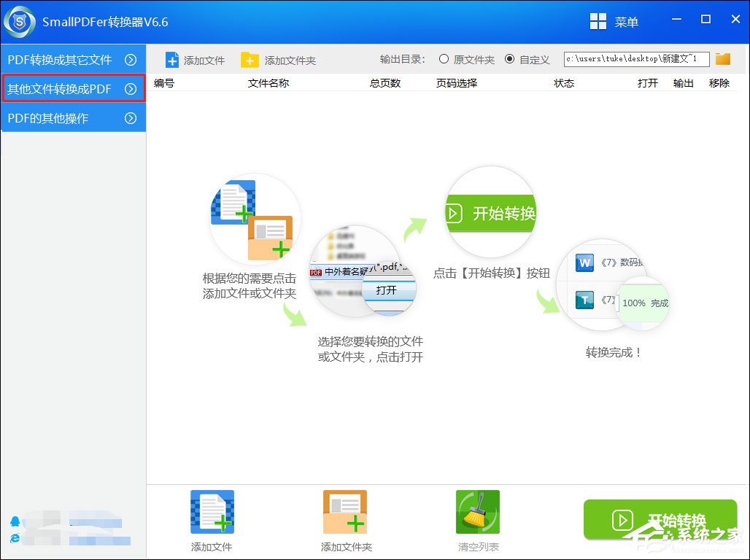
Task: Click the 打开 column header
Action: pyautogui.click(x=646, y=83)
